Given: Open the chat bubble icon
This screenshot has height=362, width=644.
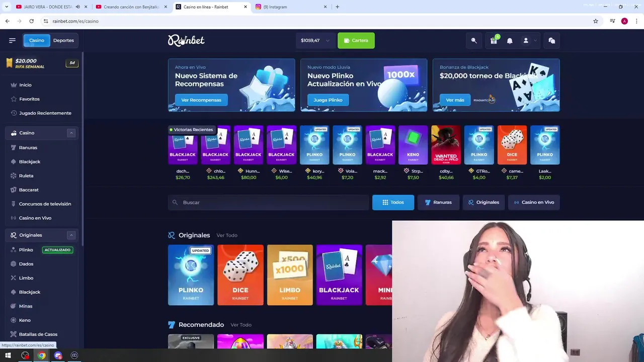Looking at the screenshot, I should pyautogui.click(x=552, y=41).
